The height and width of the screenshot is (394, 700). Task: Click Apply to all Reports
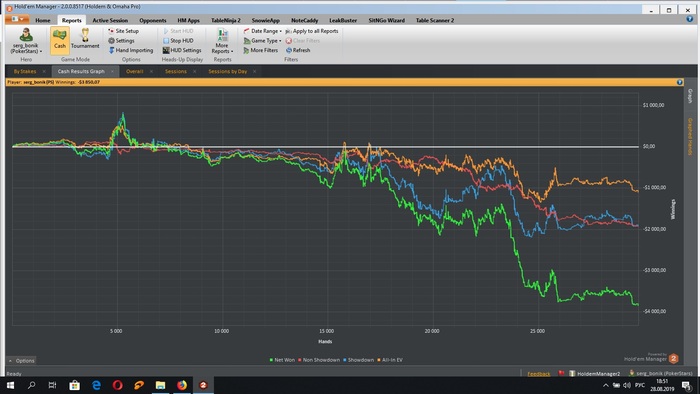(x=312, y=31)
